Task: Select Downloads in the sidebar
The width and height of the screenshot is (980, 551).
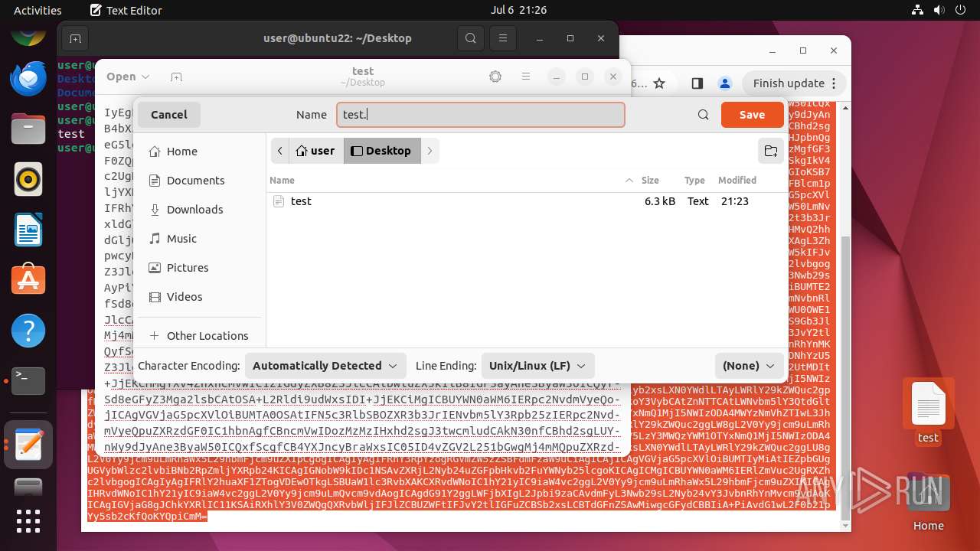Action: 198,210
